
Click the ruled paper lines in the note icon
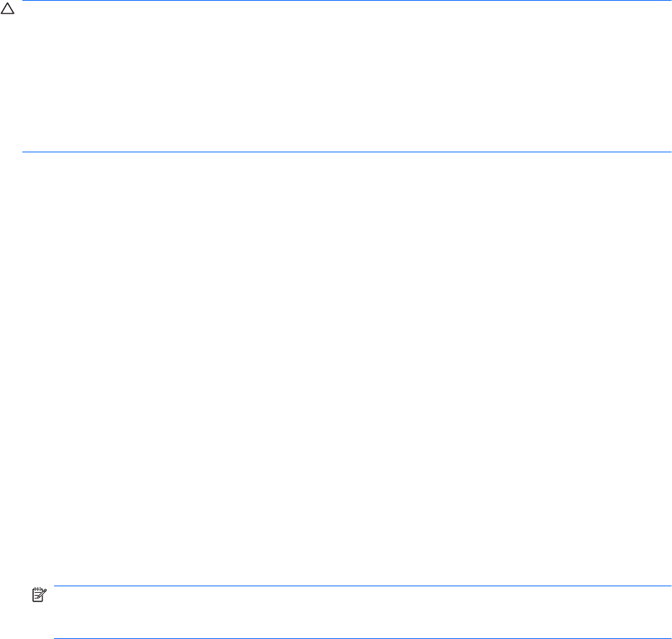click(36, 595)
